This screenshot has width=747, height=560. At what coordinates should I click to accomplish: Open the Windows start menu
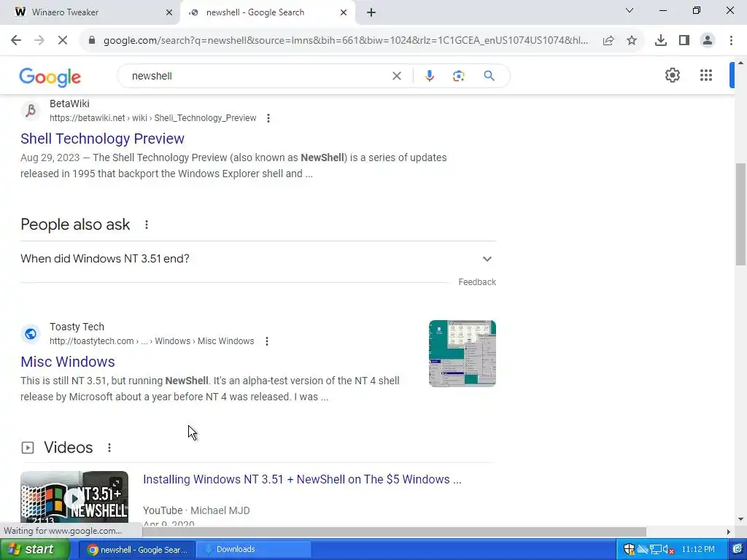pos(35,550)
